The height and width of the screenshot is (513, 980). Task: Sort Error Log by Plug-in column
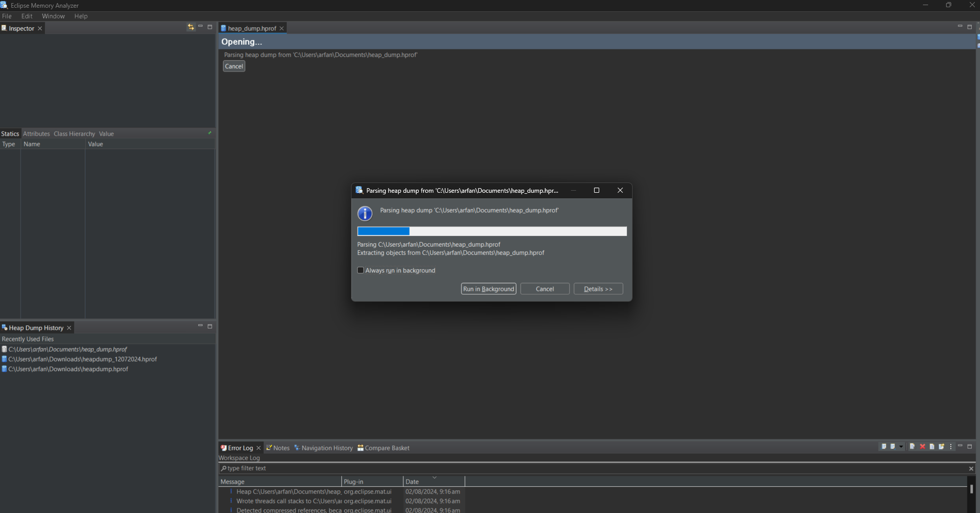point(373,482)
